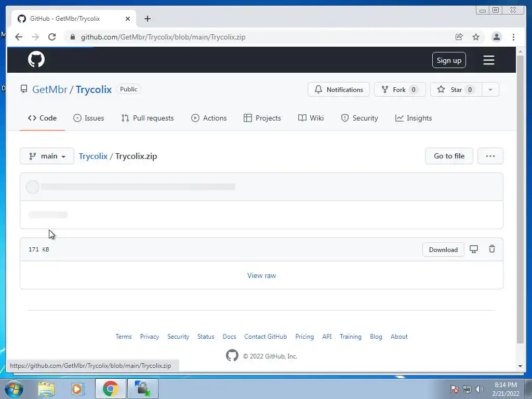The height and width of the screenshot is (399, 532).
Task: Click the Notifications button
Action: tap(339, 89)
